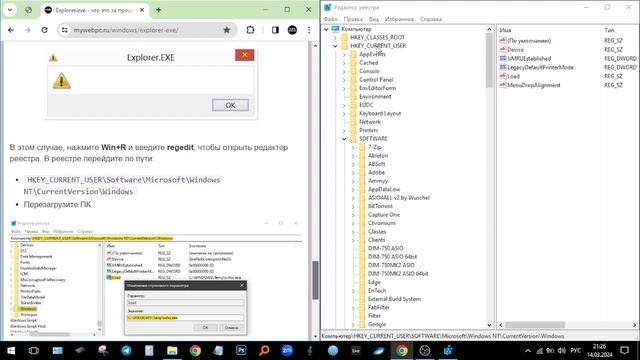Screen dimensions: 640x360
Task: Open Task View on taskbar
Action: (x=34, y=351)
